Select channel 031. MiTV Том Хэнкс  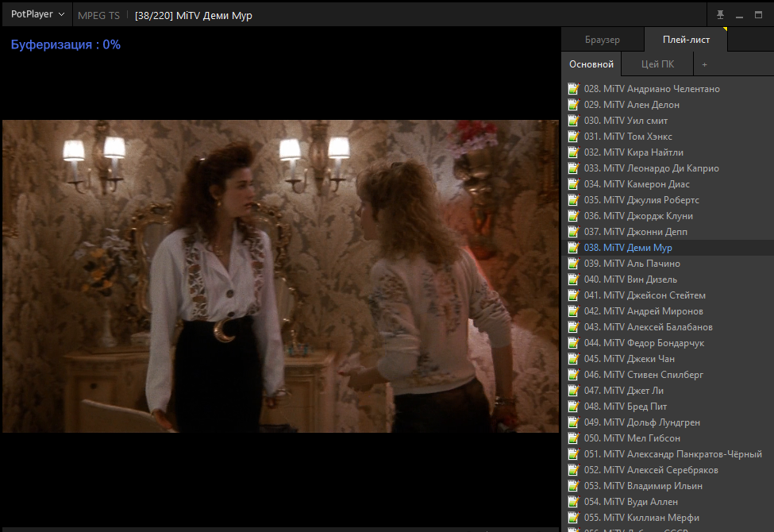(x=668, y=137)
